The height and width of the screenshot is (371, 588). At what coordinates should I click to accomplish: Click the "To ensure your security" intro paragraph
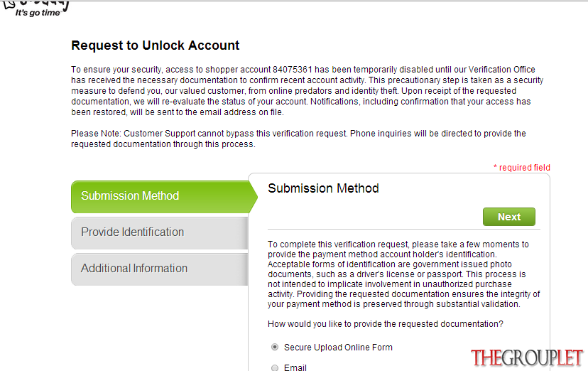click(x=307, y=91)
